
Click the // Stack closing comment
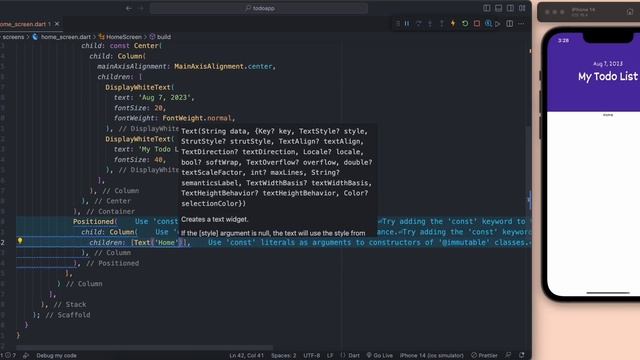70,304
